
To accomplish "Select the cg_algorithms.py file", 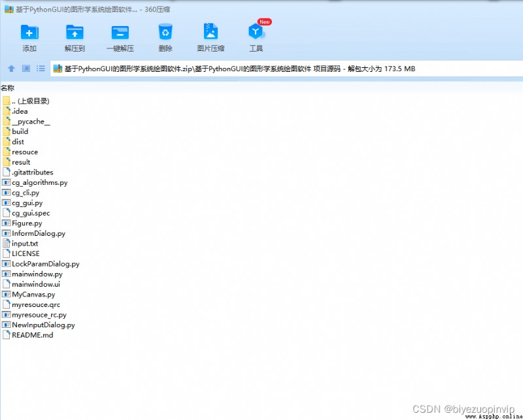I will pyautogui.click(x=35, y=183).
